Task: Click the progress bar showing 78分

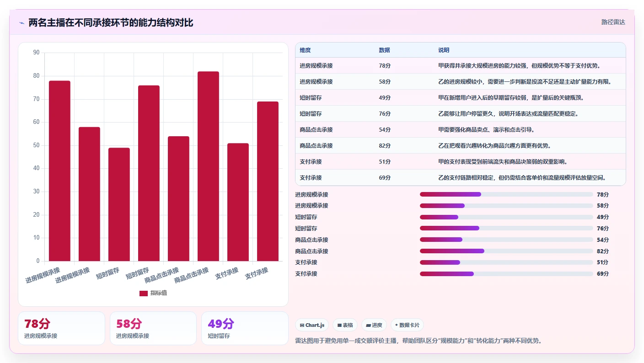Action: (506, 194)
